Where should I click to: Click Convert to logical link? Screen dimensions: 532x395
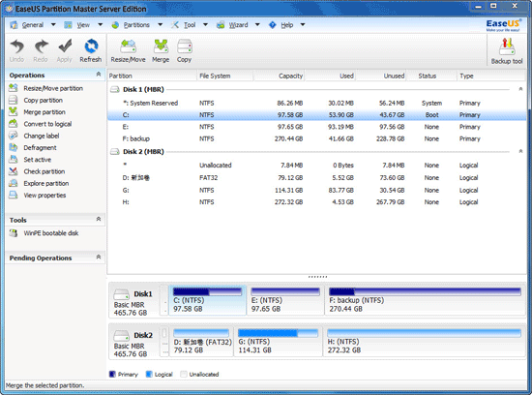click(47, 124)
